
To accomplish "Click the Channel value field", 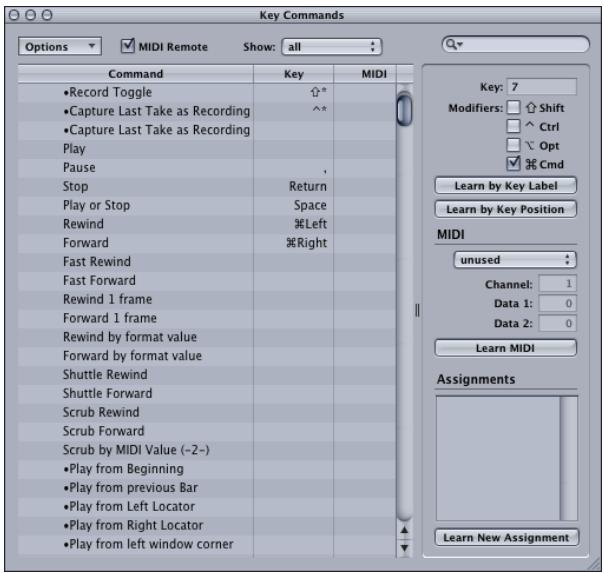I will (x=557, y=284).
